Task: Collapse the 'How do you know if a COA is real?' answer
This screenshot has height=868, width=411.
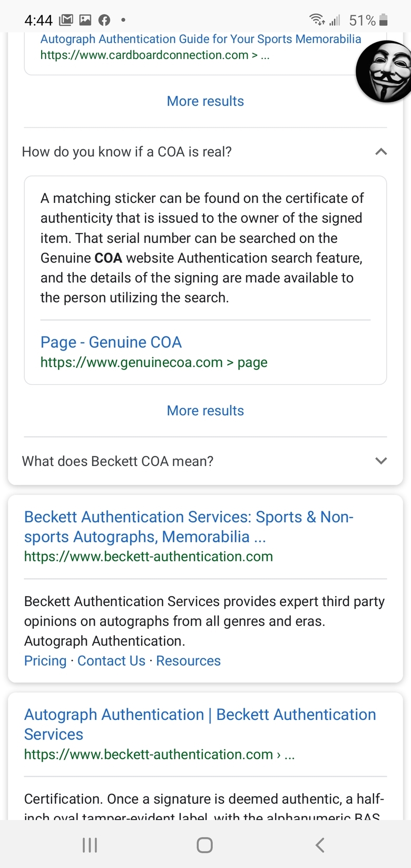Action: [x=381, y=152]
